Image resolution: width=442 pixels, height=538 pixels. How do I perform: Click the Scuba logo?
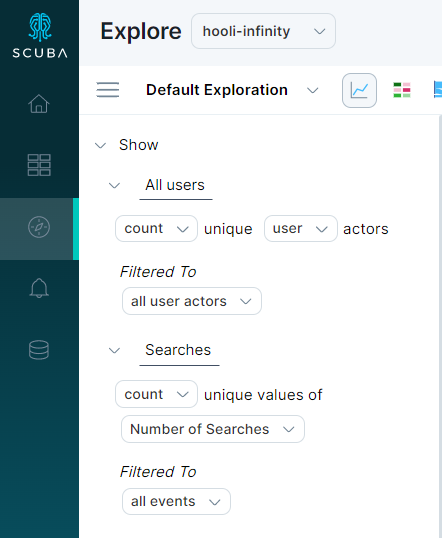coord(40,35)
